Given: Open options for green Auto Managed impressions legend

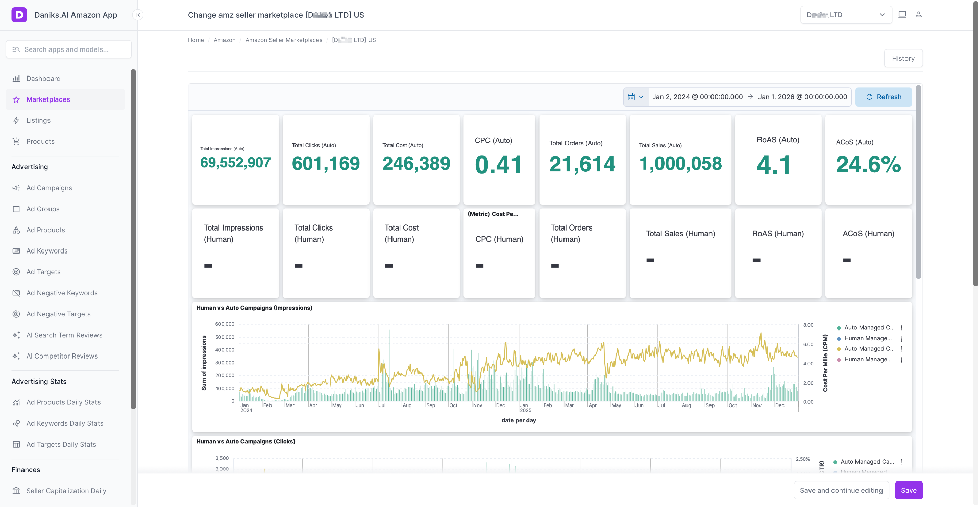Looking at the screenshot, I should click(902, 328).
